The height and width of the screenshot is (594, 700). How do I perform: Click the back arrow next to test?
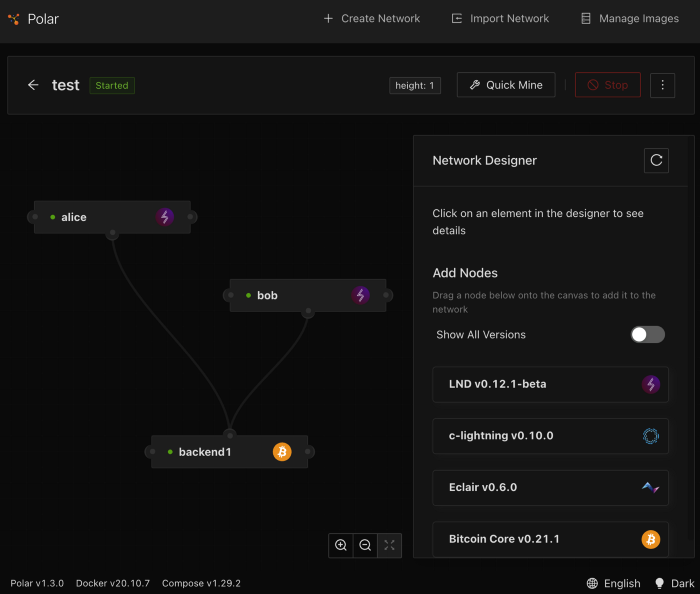pos(33,85)
